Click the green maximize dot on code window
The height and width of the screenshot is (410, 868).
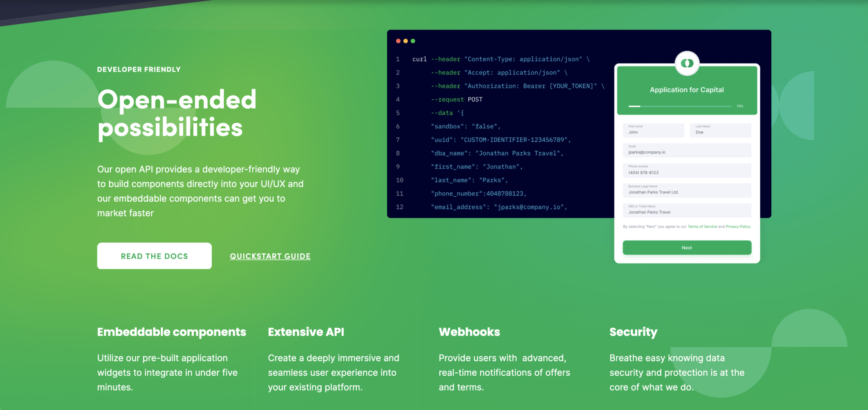[x=413, y=41]
